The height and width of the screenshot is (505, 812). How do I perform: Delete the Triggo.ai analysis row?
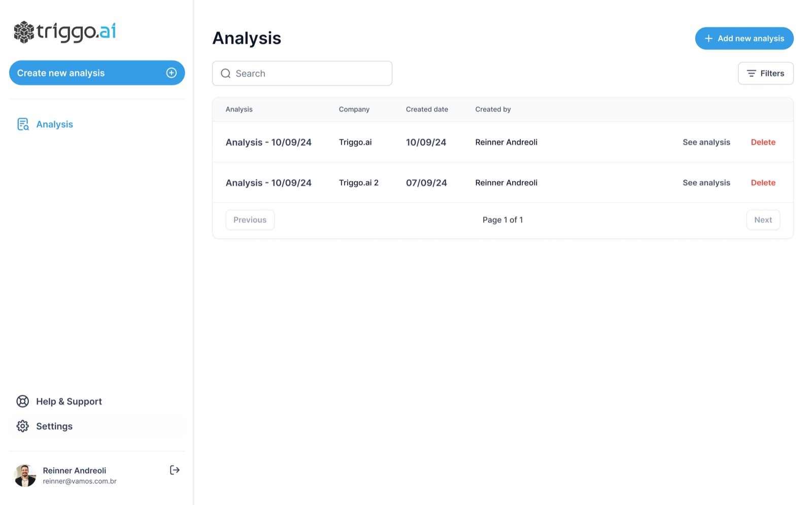[763, 142]
